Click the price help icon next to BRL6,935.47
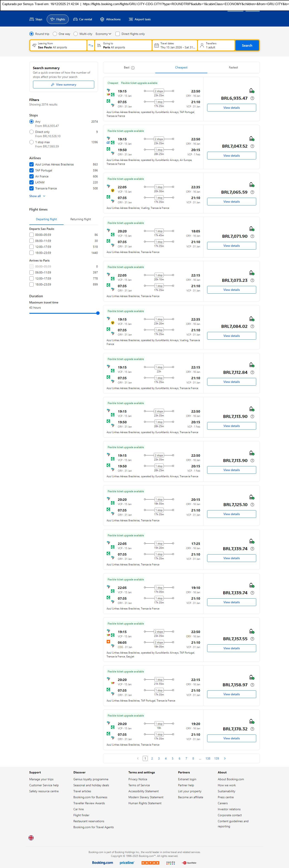Screen dimensions: 289x868 pos(252,98)
